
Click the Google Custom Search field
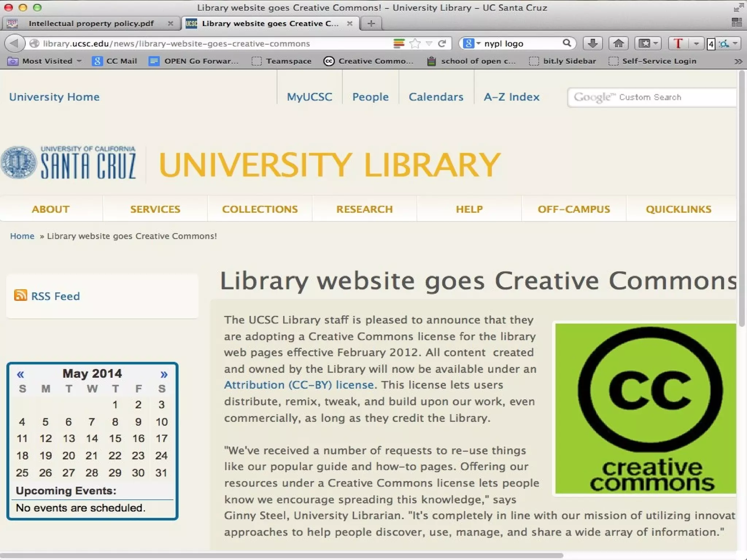pos(651,97)
